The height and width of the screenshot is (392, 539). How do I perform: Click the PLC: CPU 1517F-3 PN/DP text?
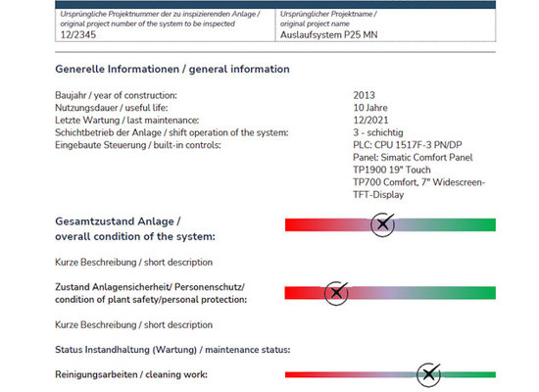point(408,145)
